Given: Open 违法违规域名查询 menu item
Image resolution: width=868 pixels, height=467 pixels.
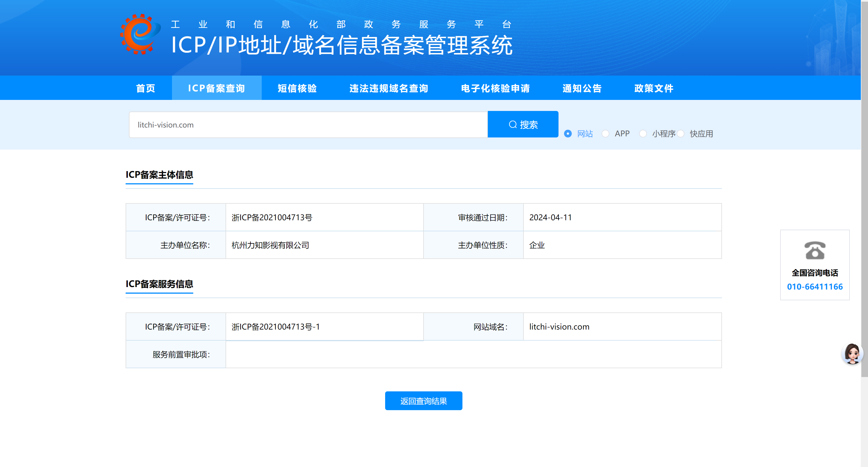Looking at the screenshot, I should click(x=389, y=88).
